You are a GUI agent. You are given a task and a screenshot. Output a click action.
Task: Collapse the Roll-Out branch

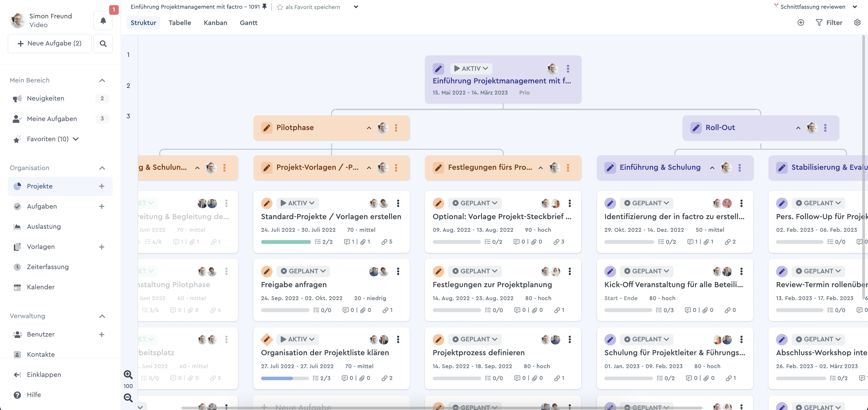click(x=798, y=128)
